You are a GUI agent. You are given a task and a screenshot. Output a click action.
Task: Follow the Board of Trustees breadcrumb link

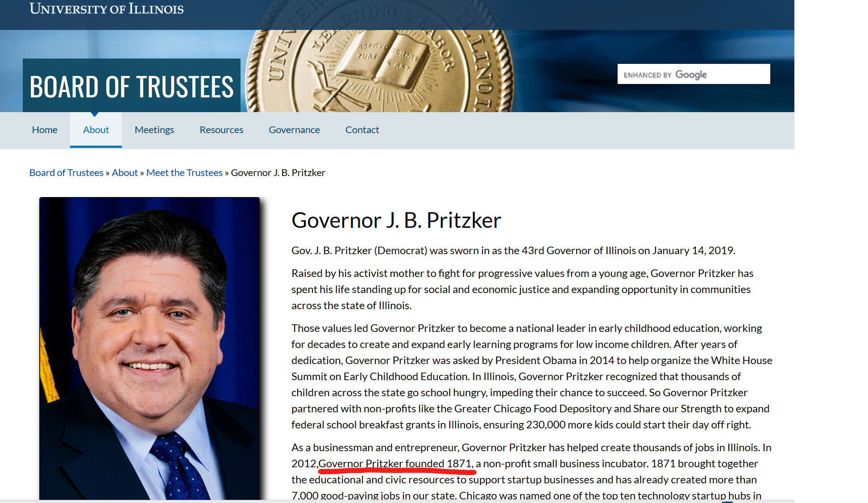(x=66, y=172)
